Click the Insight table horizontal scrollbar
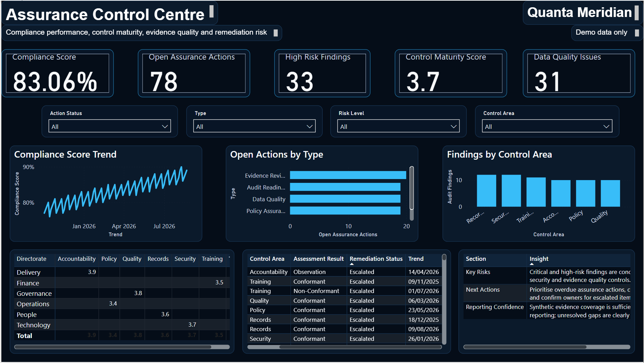Screen dimensions: 644x363 coord(525,347)
